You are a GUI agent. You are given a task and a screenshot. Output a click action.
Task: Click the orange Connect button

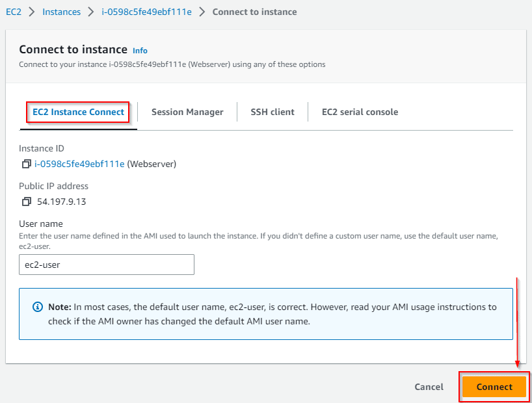494,387
